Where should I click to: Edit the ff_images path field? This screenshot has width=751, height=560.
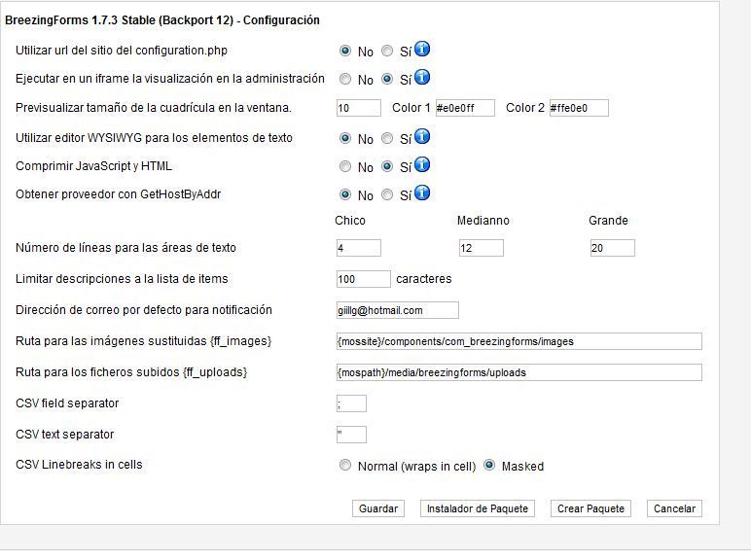[519, 341]
